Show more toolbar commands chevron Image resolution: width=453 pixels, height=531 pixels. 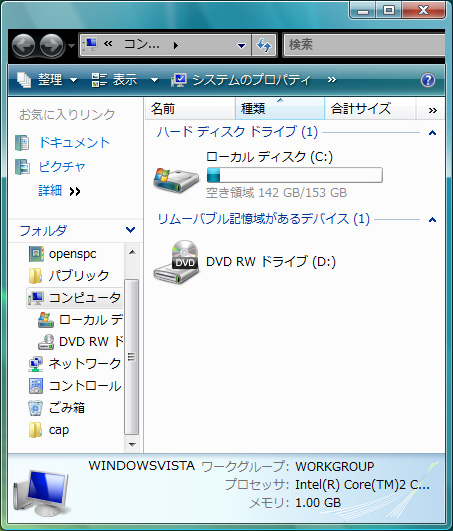pos(332,80)
